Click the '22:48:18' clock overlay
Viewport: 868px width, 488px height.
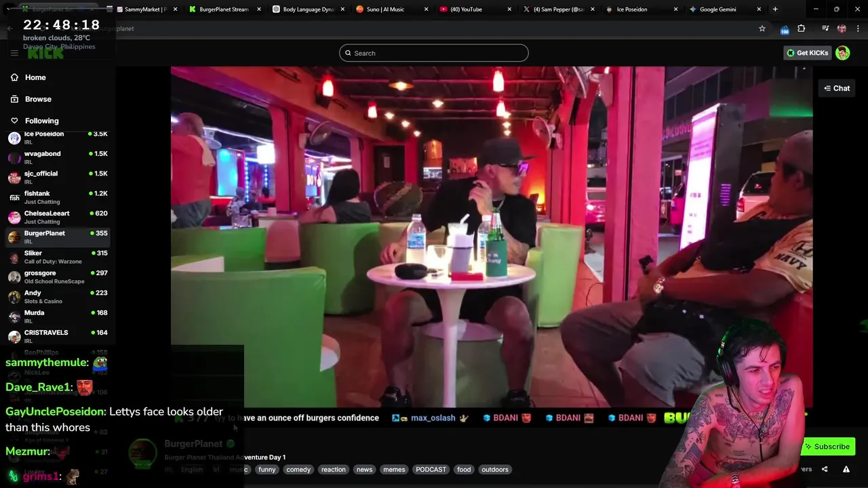point(61,25)
